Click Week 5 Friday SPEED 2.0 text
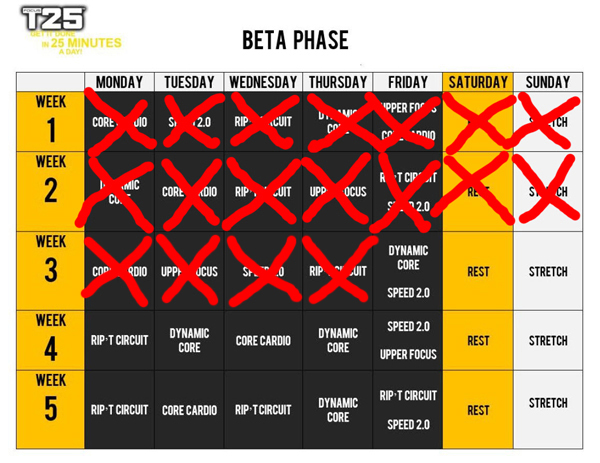 pos(408,424)
